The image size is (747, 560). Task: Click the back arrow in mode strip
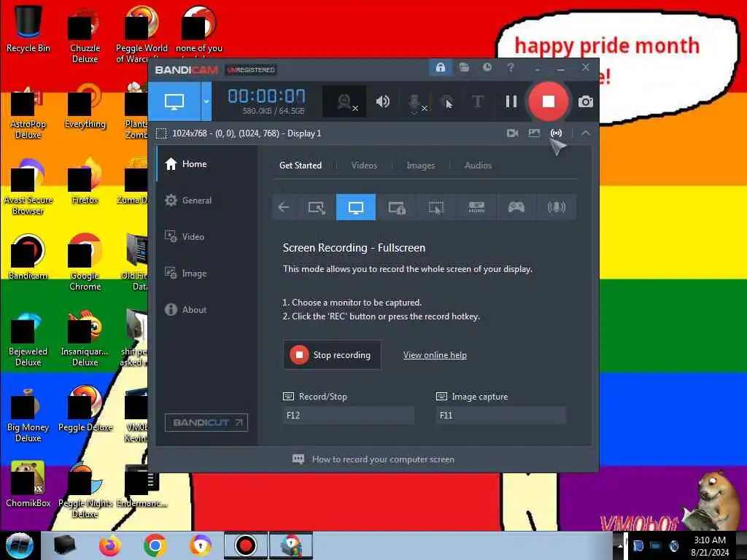(x=284, y=207)
